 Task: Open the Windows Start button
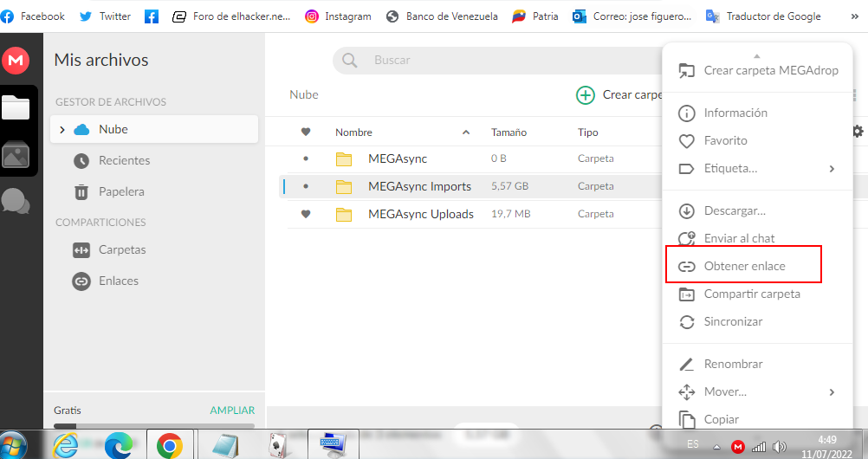13,444
